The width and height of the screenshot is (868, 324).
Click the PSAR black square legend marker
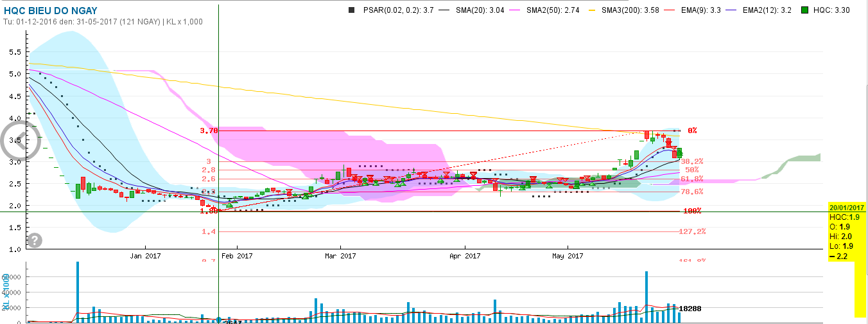coord(351,10)
